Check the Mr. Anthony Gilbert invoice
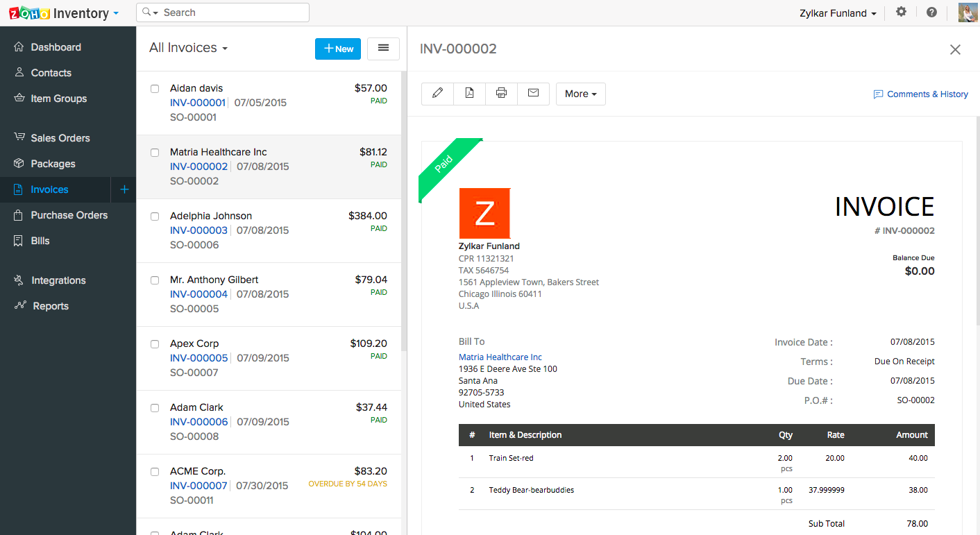This screenshot has height=535, width=980. click(x=155, y=280)
